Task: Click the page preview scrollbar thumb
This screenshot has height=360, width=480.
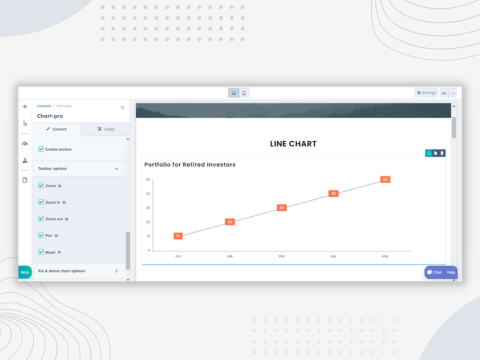Action: click(x=454, y=127)
